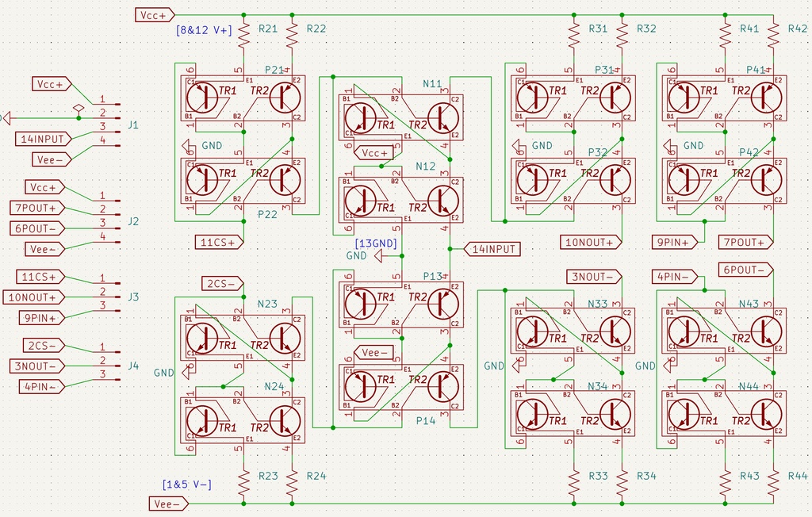
Task: Click TR1 transistor inside the N23 package
Action: pos(202,339)
